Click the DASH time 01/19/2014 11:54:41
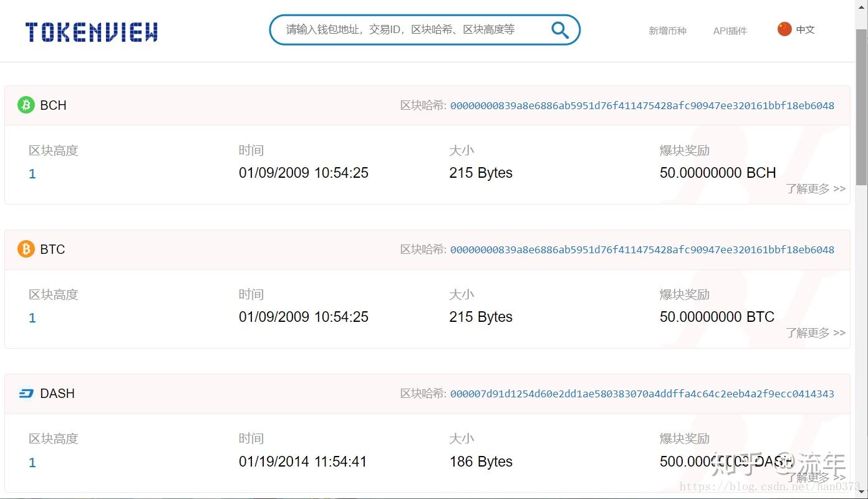The width and height of the screenshot is (868, 499). (302, 462)
